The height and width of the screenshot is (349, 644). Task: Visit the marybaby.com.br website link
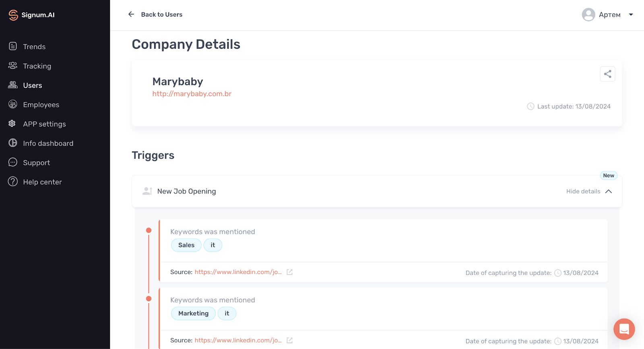pos(192,94)
